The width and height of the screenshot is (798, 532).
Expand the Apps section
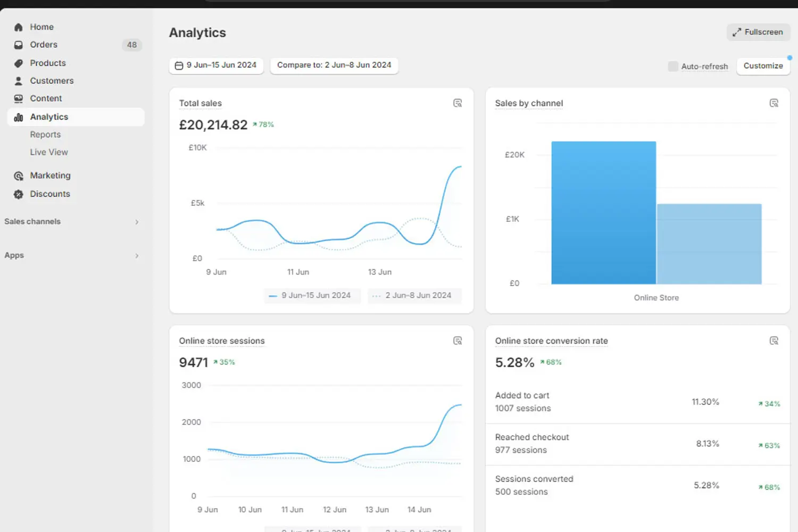pos(137,255)
